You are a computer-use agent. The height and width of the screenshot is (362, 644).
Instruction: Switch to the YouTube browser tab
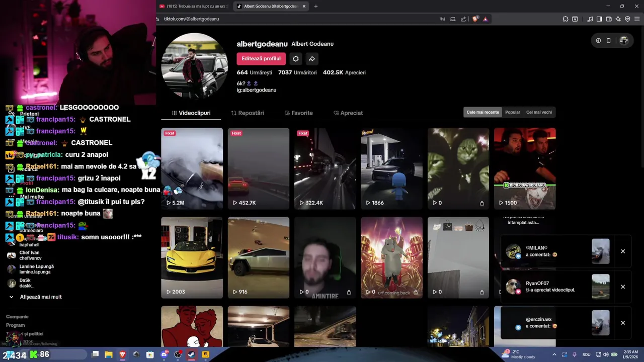pos(193,6)
